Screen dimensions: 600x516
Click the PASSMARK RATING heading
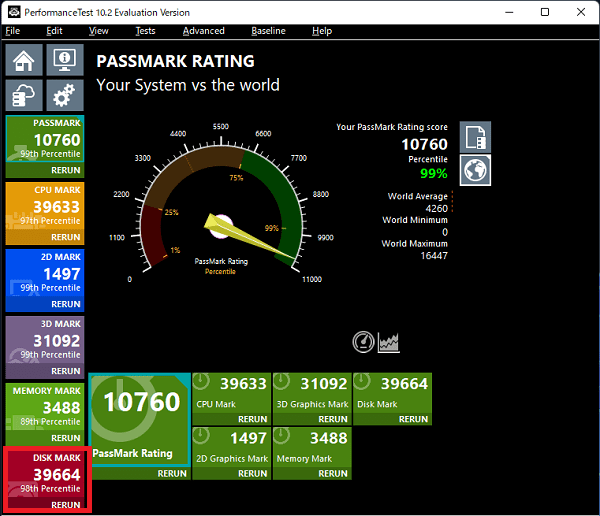[175, 61]
